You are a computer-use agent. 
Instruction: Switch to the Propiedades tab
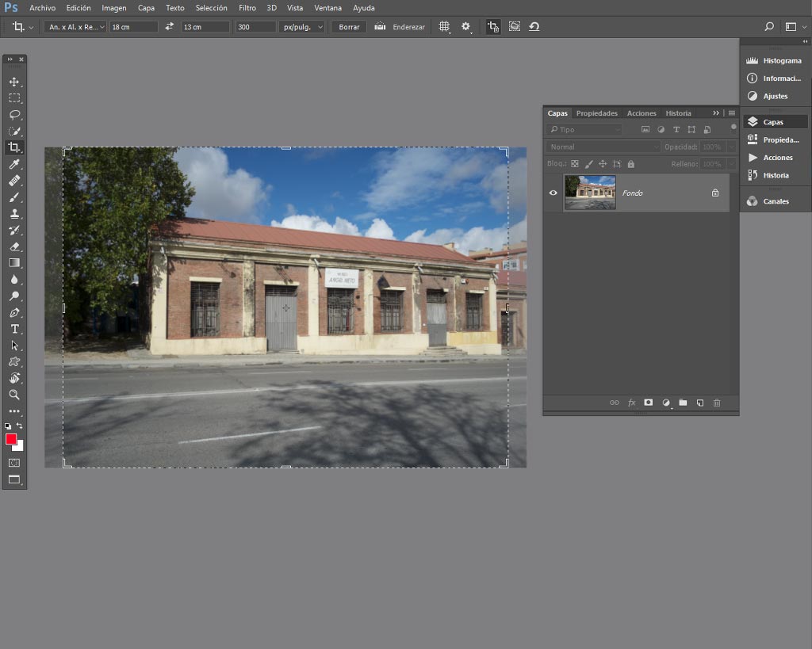coord(596,113)
